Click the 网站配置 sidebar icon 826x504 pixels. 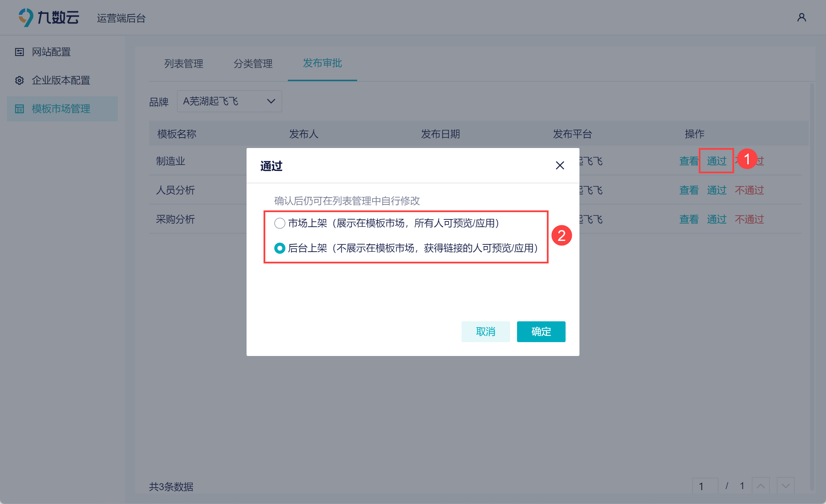19,52
